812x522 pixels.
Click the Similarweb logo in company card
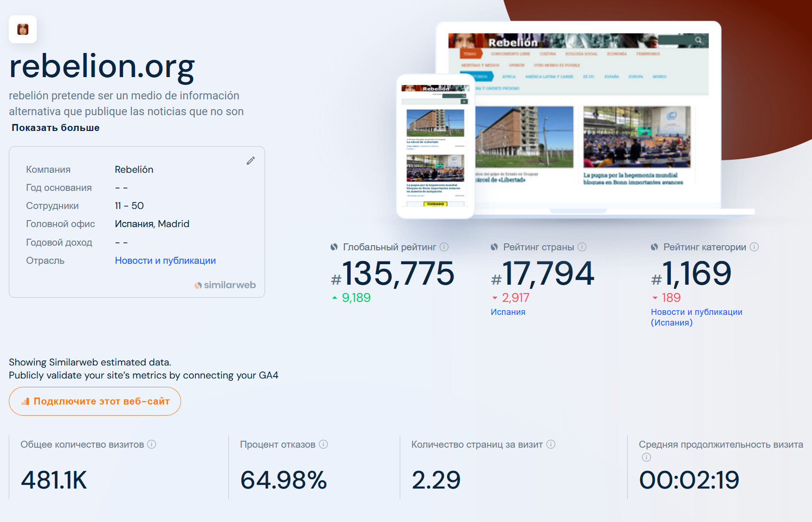(225, 285)
